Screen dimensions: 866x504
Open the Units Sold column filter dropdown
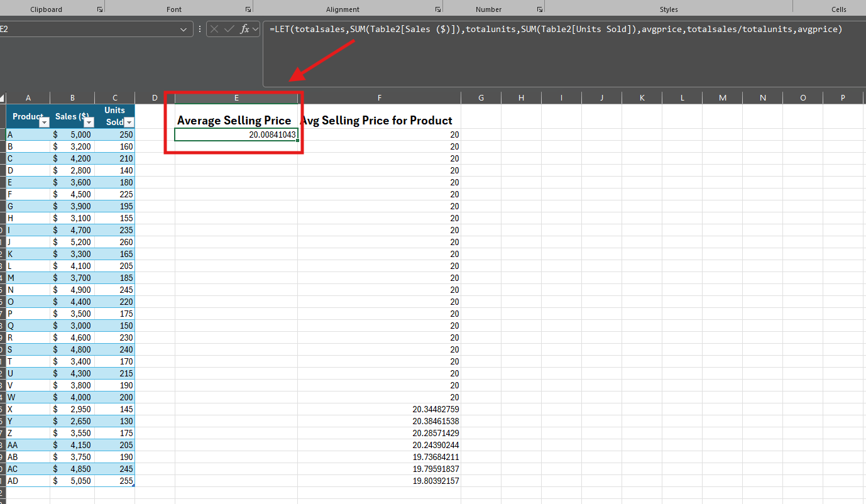click(129, 123)
